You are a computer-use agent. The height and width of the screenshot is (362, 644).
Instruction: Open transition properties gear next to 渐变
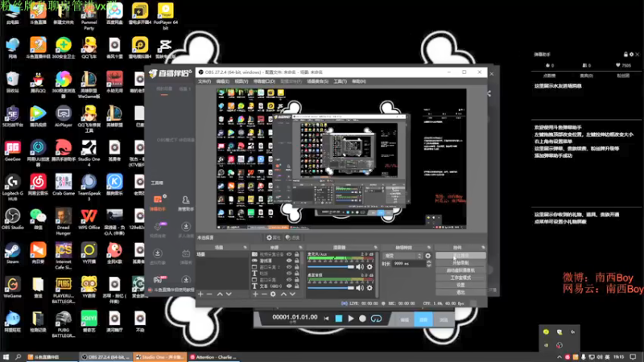point(428,256)
